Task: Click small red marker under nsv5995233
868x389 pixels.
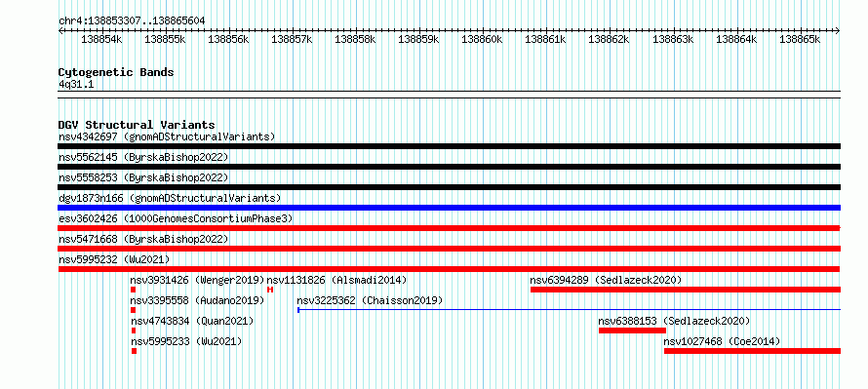Action: (134, 351)
